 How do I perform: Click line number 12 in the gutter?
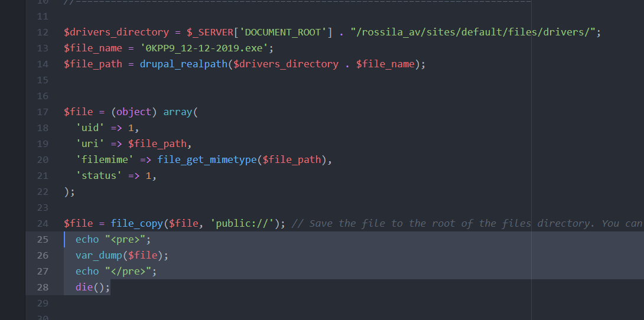[x=42, y=32]
